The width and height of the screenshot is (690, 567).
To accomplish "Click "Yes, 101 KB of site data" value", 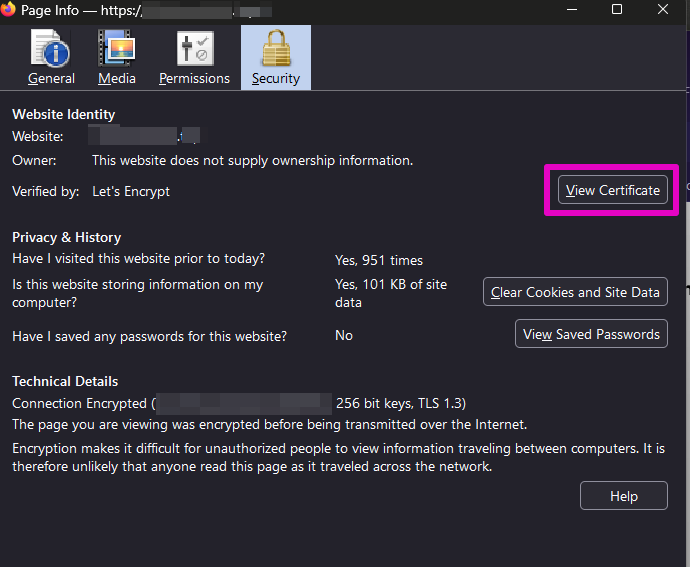I will 391,293.
